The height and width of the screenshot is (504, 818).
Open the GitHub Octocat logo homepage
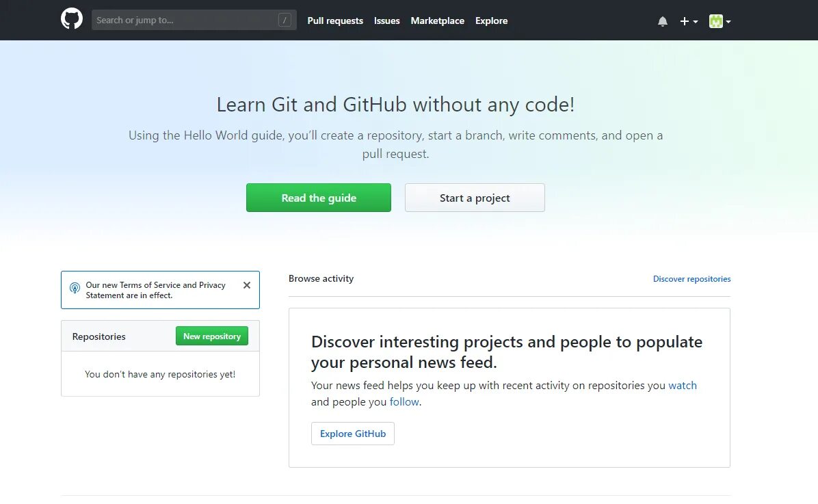point(71,19)
